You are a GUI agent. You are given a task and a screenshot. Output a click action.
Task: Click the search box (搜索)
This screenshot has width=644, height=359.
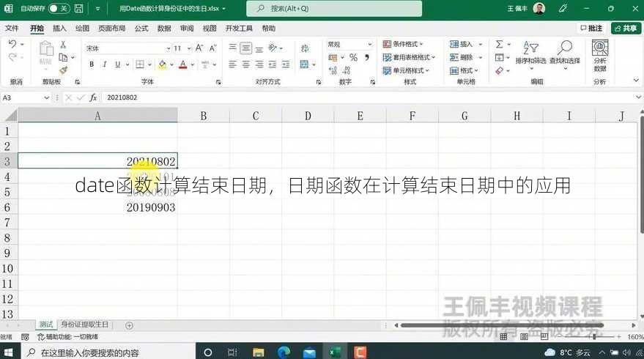point(334,9)
